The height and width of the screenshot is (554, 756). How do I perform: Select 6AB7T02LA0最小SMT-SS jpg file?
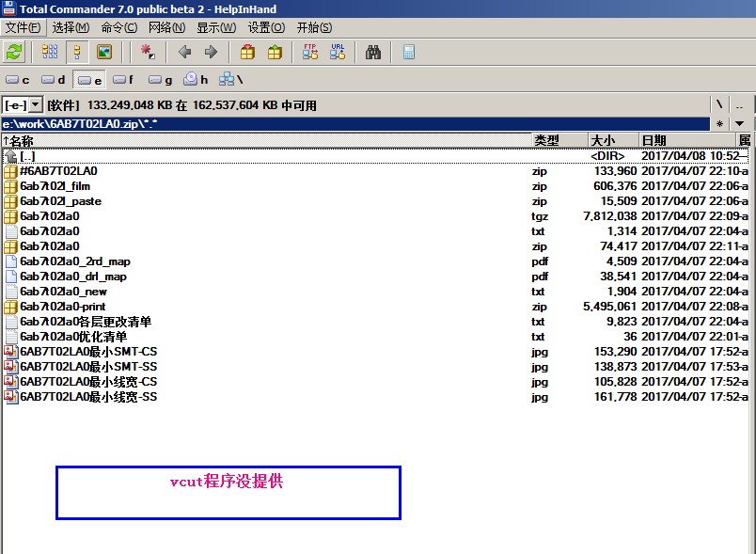pos(376,367)
